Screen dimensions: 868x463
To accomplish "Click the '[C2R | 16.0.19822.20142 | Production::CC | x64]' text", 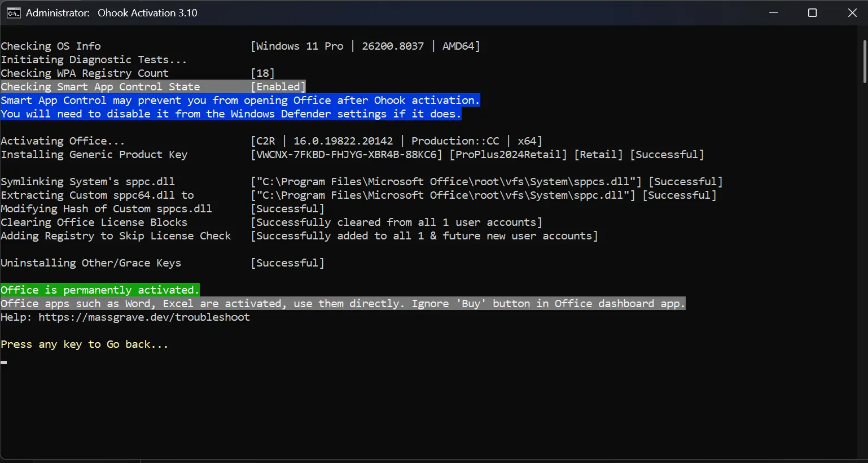I will pos(397,141).
